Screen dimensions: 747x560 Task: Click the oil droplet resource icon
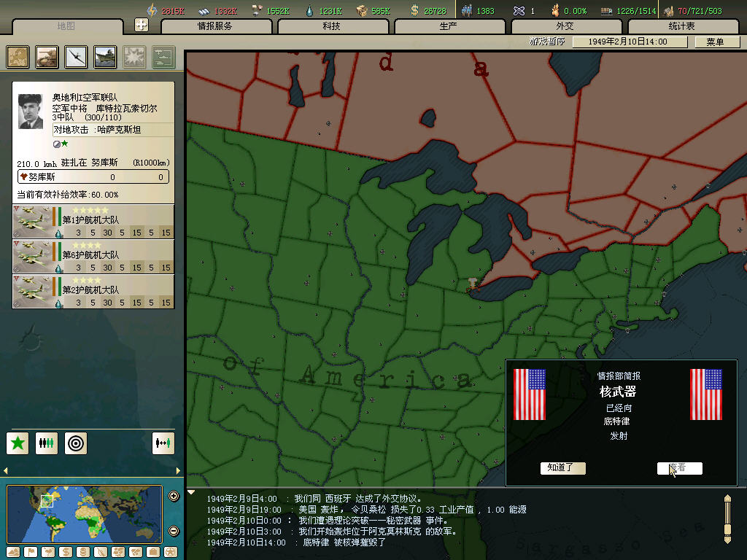click(x=309, y=11)
